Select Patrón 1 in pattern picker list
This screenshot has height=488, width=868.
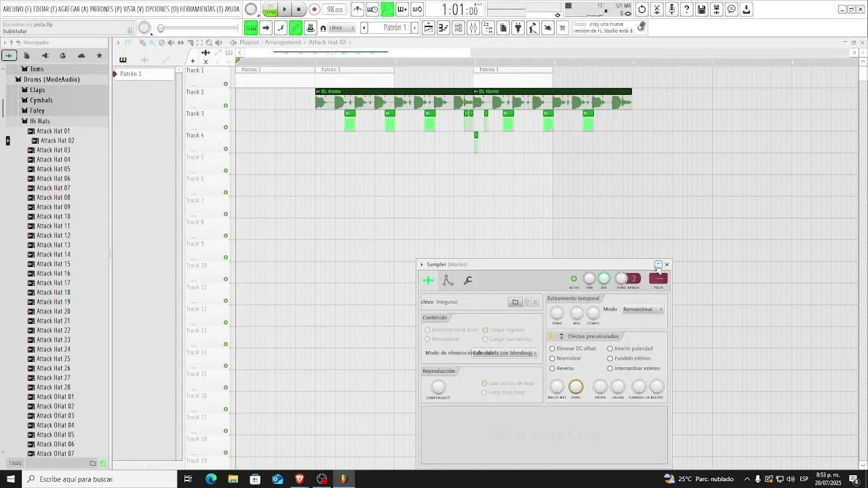(144, 74)
